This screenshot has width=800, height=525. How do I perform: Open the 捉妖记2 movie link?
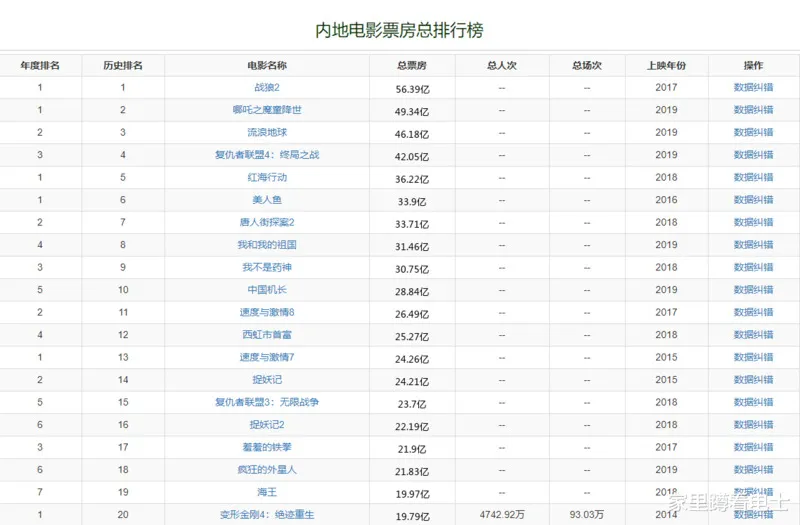[267, 424]
